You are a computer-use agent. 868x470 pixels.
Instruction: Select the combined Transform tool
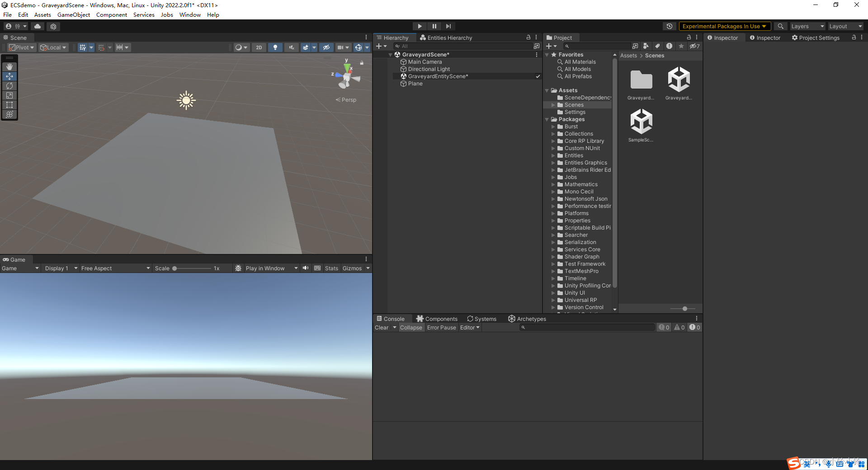click(9, 114)
